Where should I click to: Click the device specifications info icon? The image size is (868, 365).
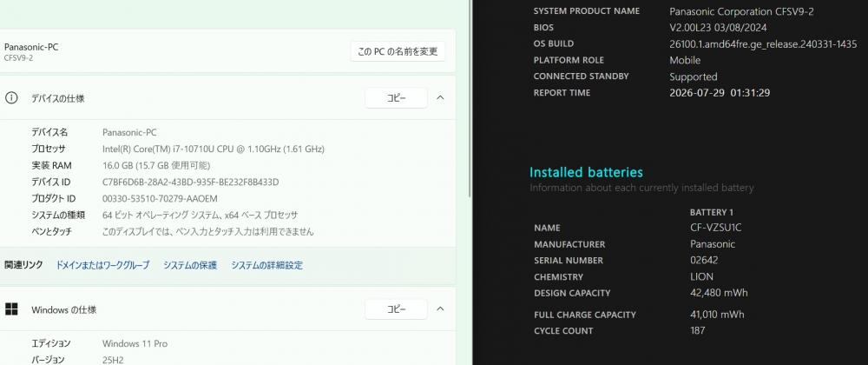coord(11,98)
